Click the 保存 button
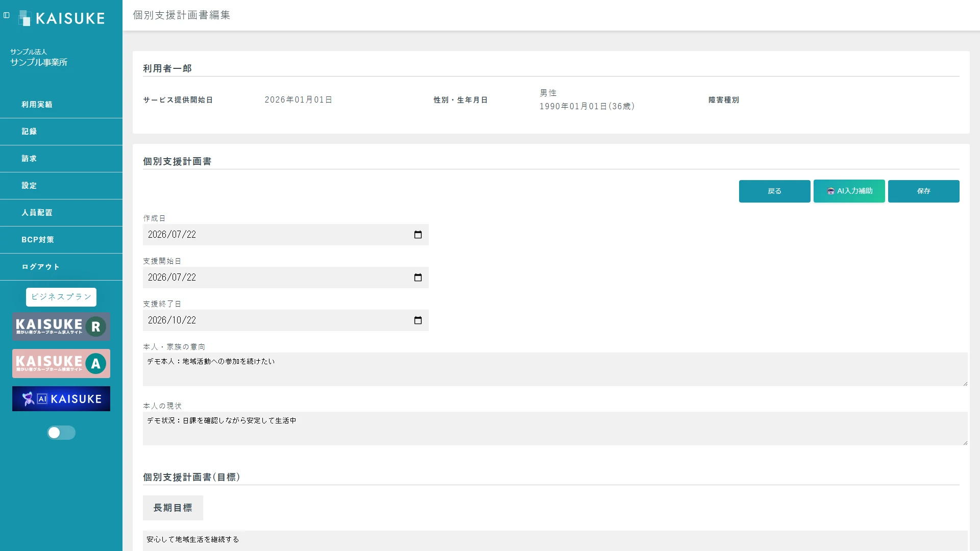 click(924, 191)
